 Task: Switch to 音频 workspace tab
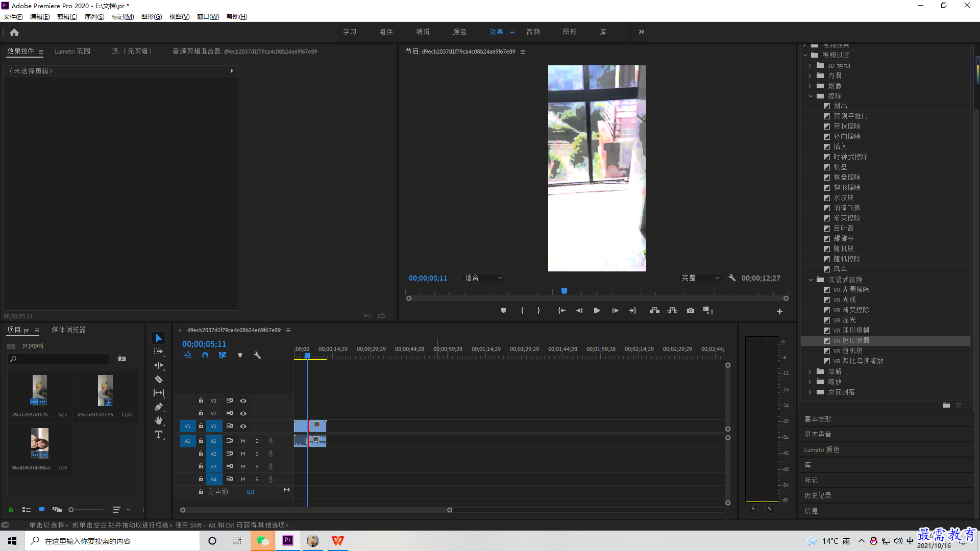tap(533, 32)
